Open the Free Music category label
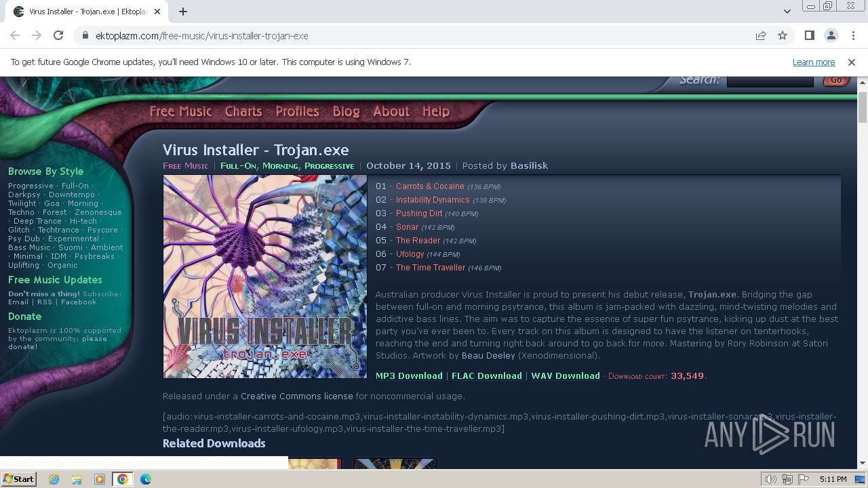The height and width of the screenshot is (488, 868). [185, 165]
